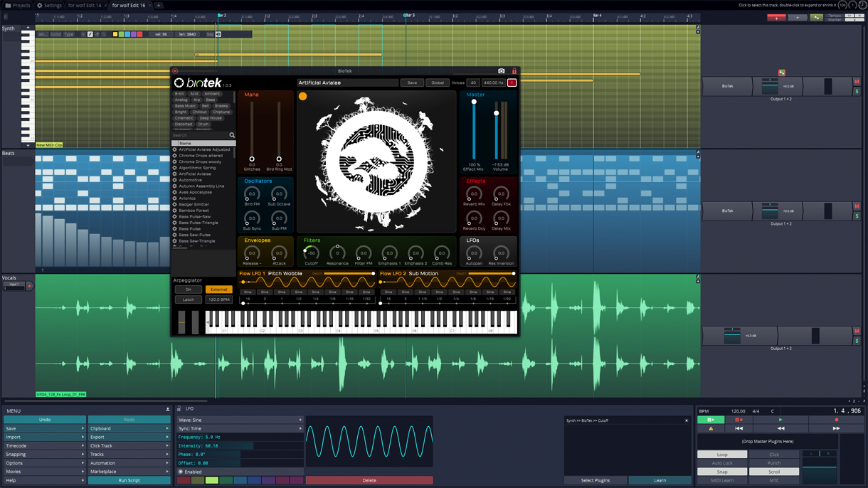Select the pencil draw tool in MIDI editor
868x488 pixels.
(x=90, y=33)
